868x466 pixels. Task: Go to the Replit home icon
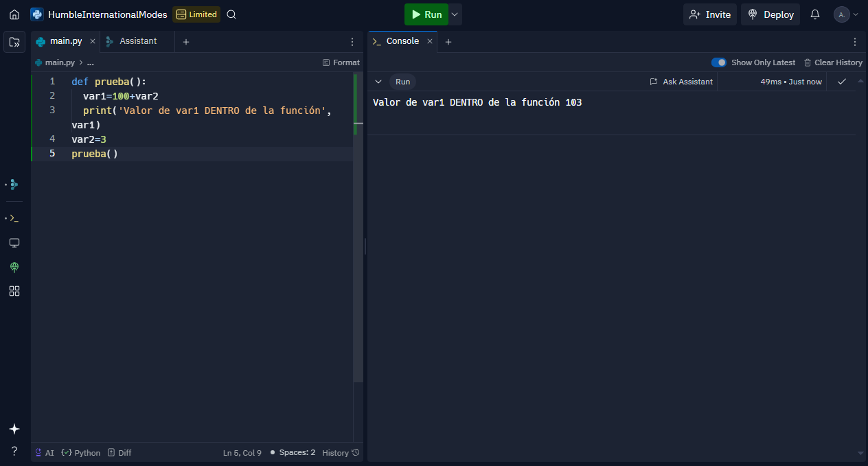click(x=14, y=14)
